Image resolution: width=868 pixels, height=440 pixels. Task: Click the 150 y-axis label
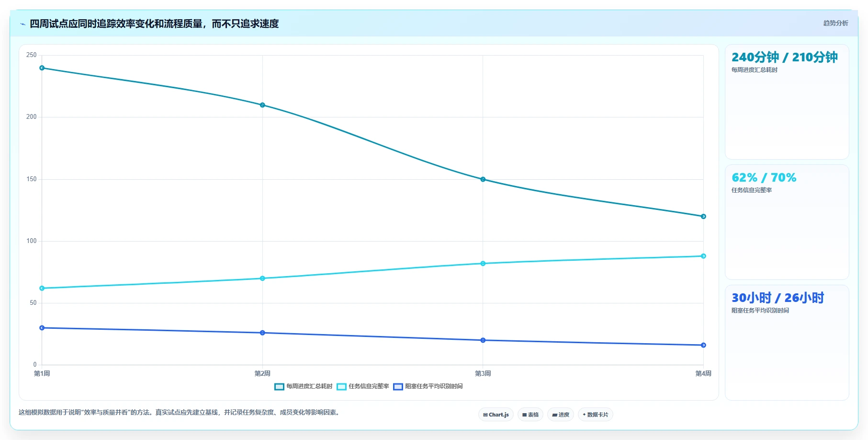tap(32, 179)
